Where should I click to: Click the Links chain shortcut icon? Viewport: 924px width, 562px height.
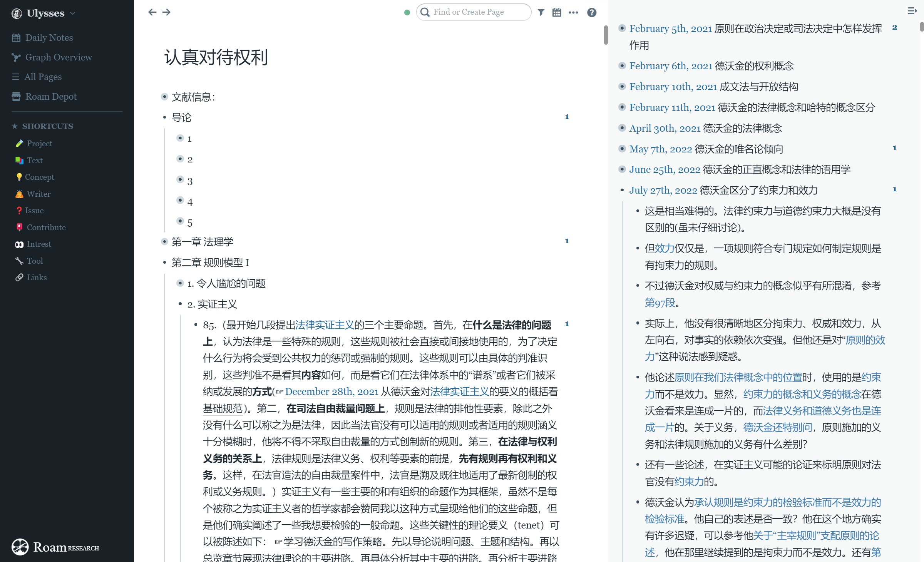tap(19, 278)
